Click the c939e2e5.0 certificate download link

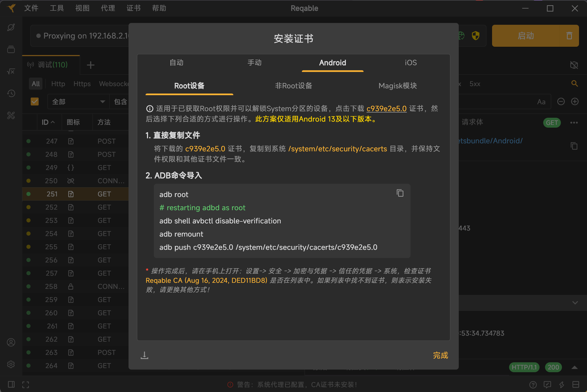pos(386,109)
